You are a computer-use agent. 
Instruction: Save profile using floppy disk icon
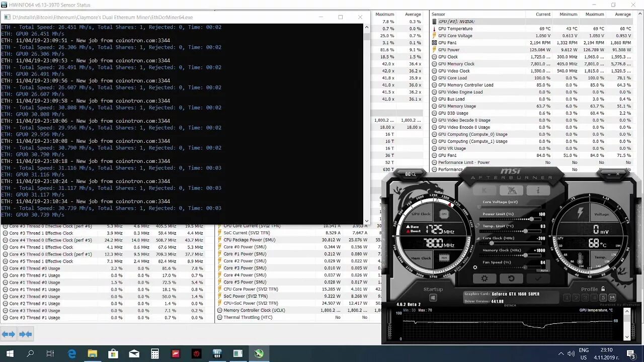612,298
